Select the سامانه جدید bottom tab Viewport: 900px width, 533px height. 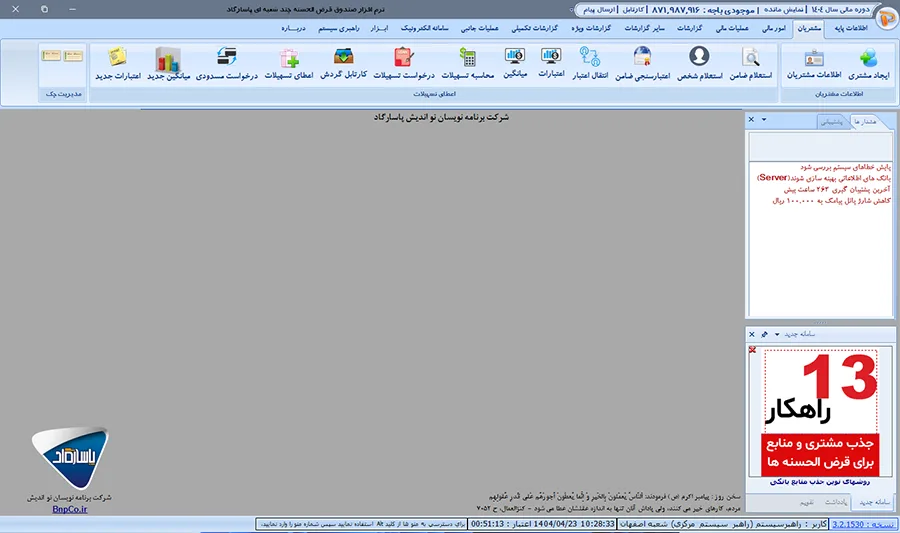tap(874, 502)
